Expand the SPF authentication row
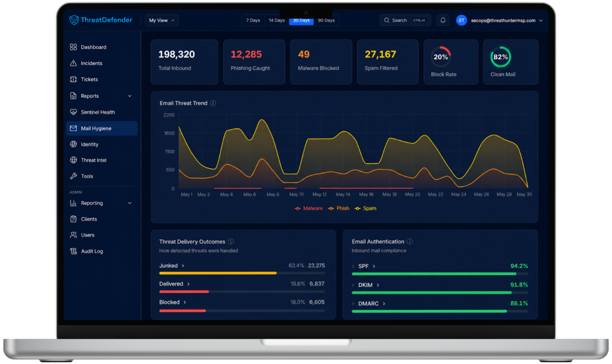The height and width of the screenshot is (364, 612). point(353,266)
